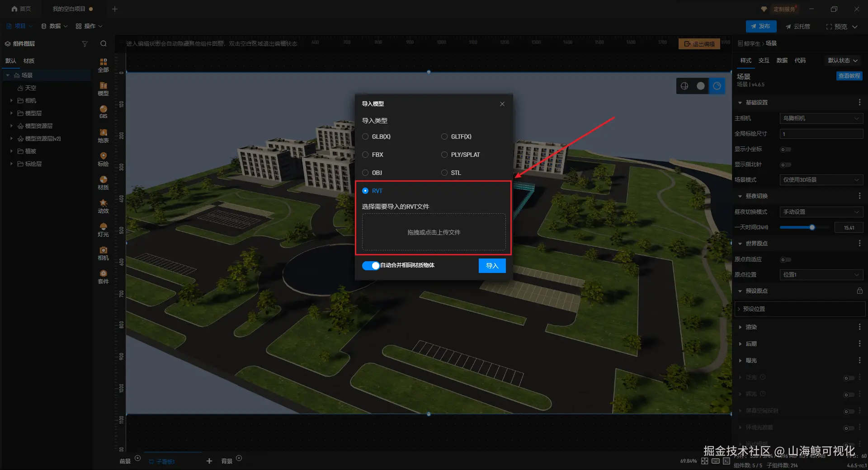Viewport: 868px width, 470px height.
Task: Open the GIS component category
Action: pos(103,112)
